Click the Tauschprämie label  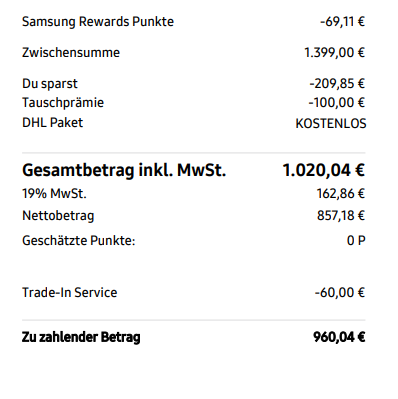(63, 103)
